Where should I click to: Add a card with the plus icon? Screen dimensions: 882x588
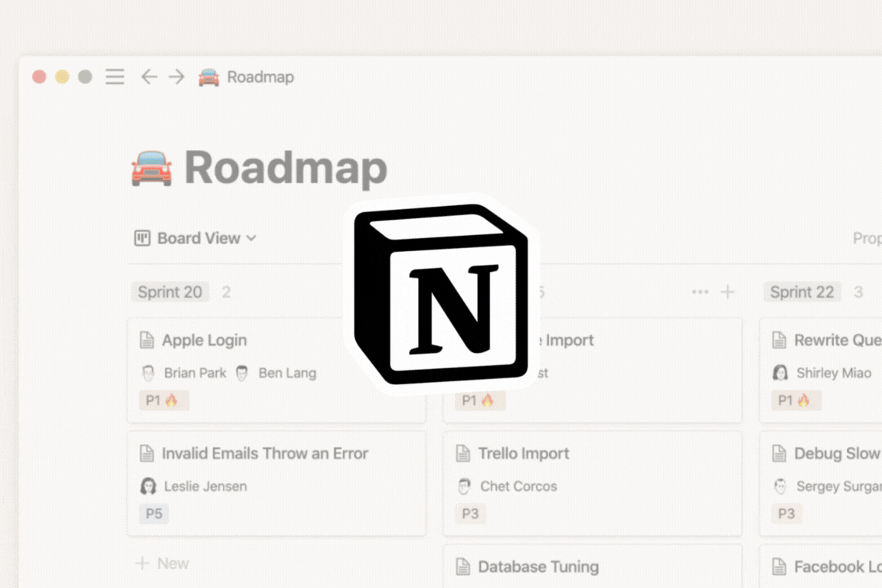pos(728,292)
